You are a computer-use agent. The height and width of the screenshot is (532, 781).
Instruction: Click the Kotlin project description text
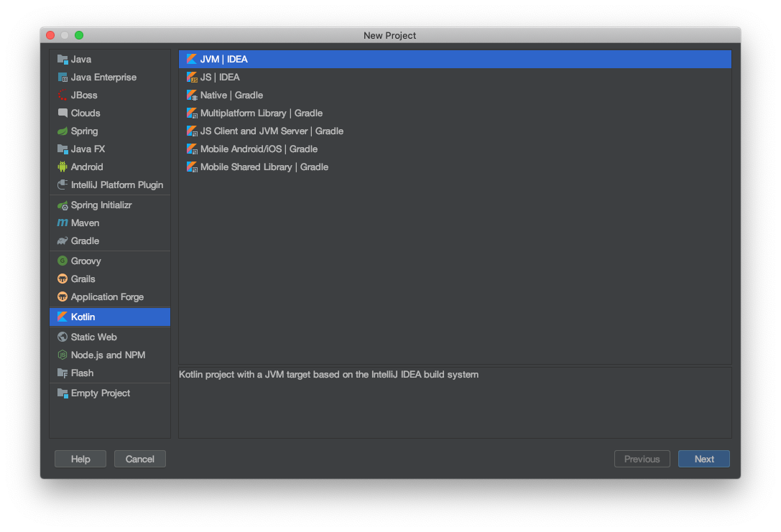pos(329,374)
